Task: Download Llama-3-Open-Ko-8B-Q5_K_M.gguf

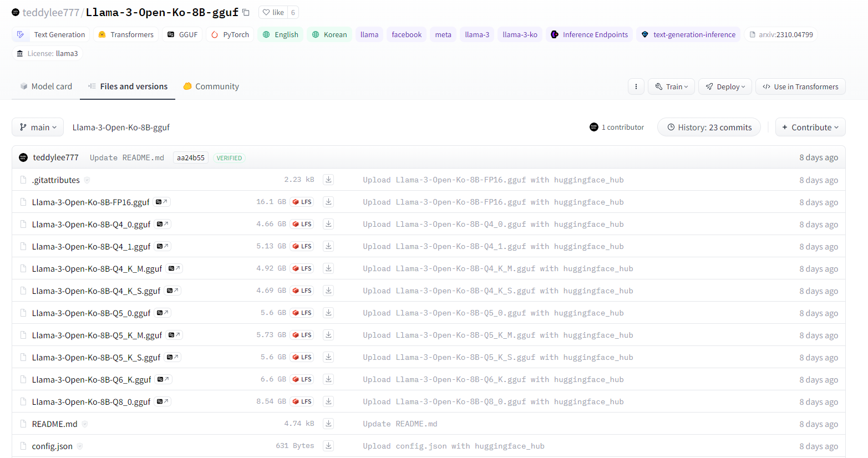Action: coord(328,335)
